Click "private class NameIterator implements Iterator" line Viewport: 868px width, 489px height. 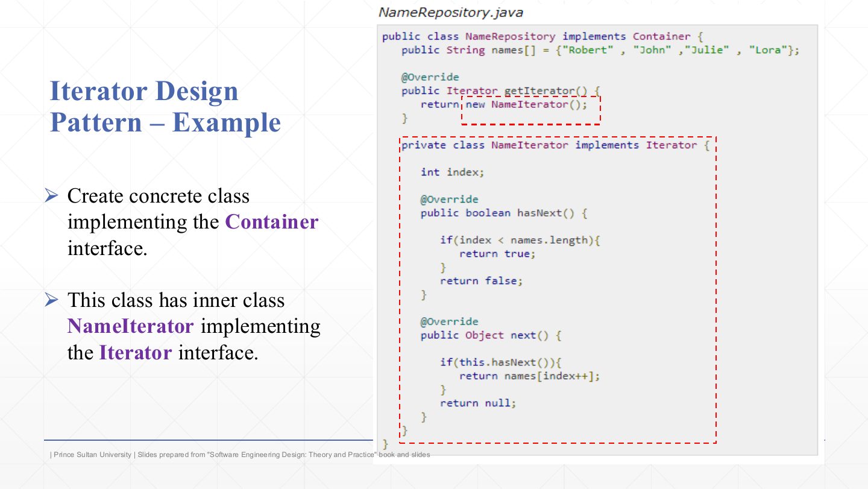point(556,145)
